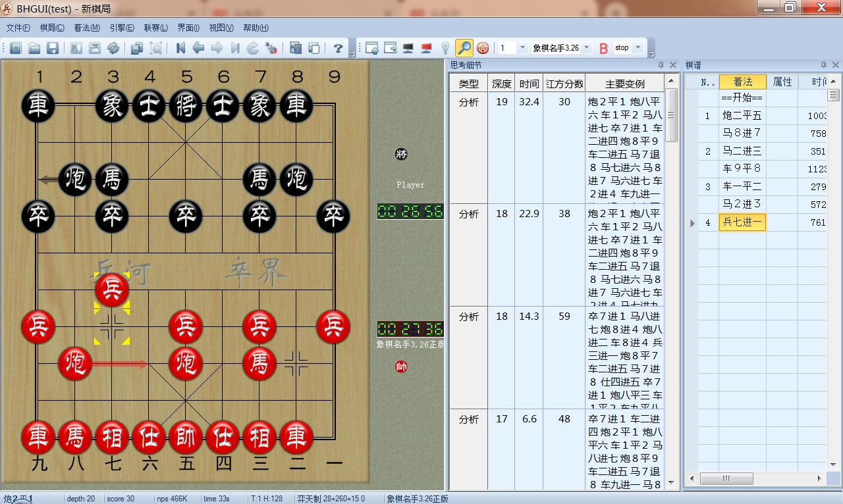Open help with the question mark icon
843x504 pixels.
pos(339,47)
